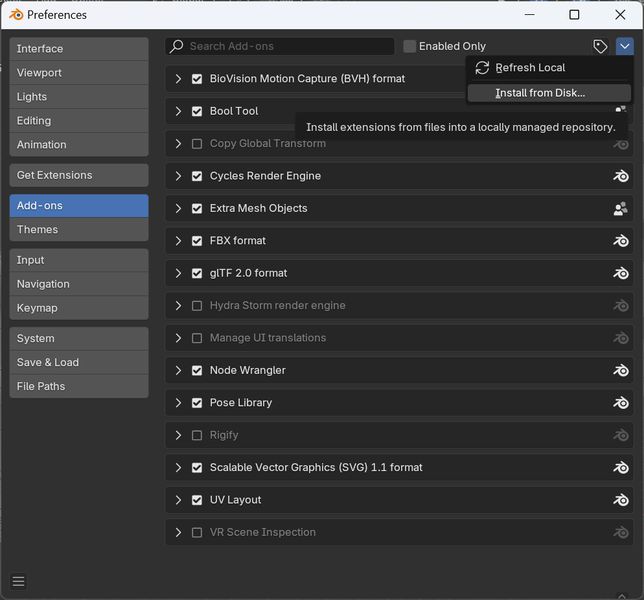Image resolution: width=644 pixels, height=600 pixels.
Task: Click the search magnifier icon
Action: click(x=177, y=46)
